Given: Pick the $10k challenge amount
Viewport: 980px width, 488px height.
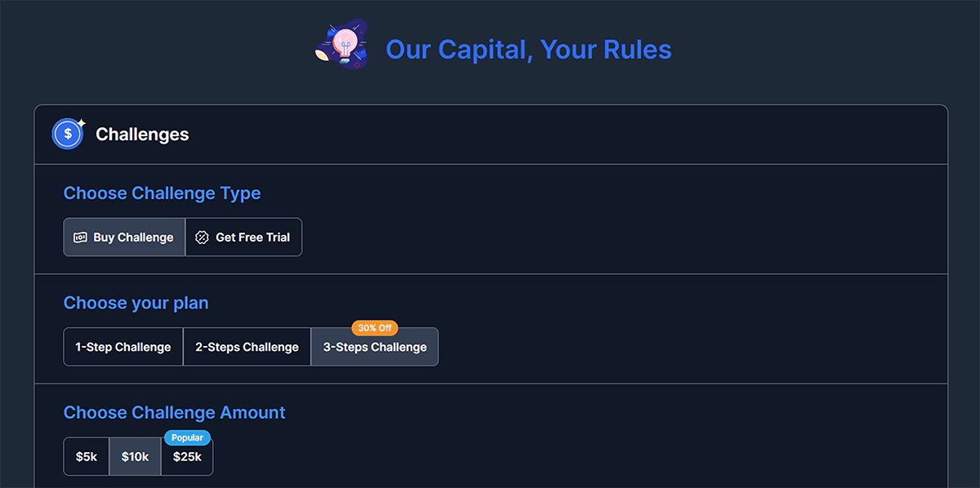Looking at the screenshot, I should (x=135, y=457).
